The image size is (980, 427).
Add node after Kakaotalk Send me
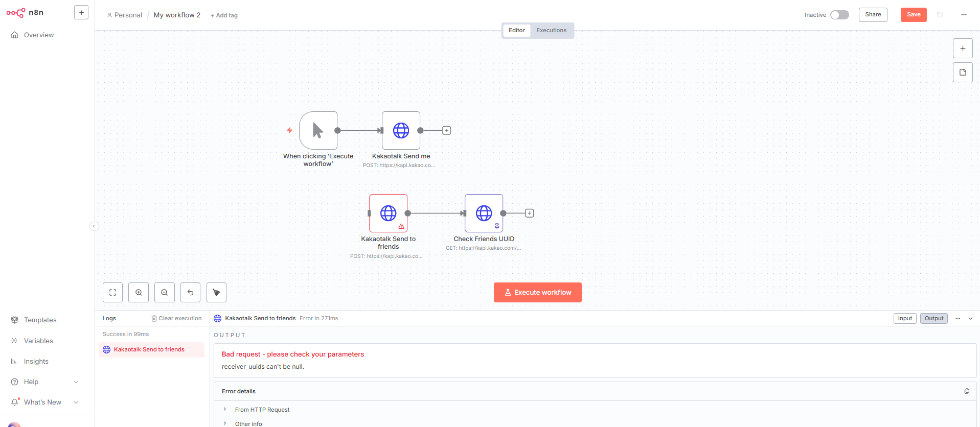click(x=446, y=130)
